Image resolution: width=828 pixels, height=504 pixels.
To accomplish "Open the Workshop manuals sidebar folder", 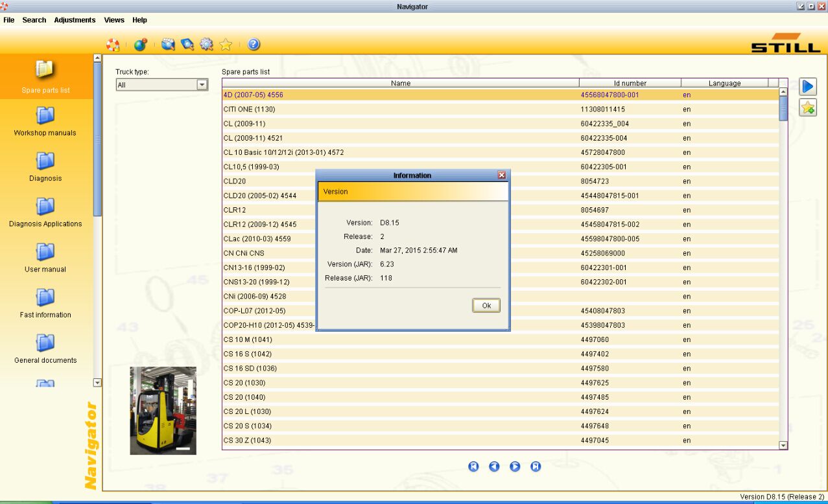I will click(45, 122).
